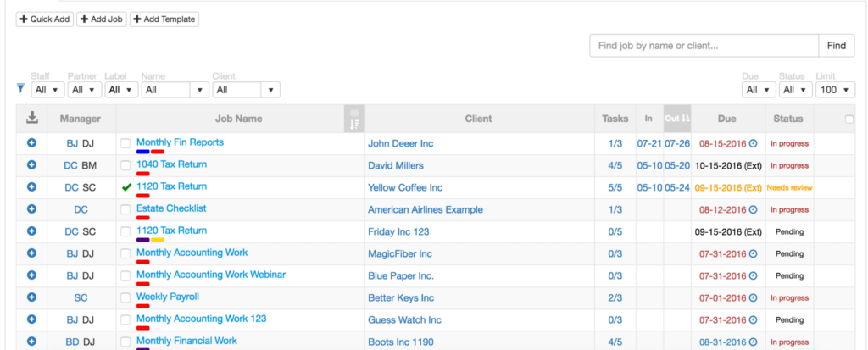Tick the Monthly Accounting Work 123 checkbox

point(126,319)
